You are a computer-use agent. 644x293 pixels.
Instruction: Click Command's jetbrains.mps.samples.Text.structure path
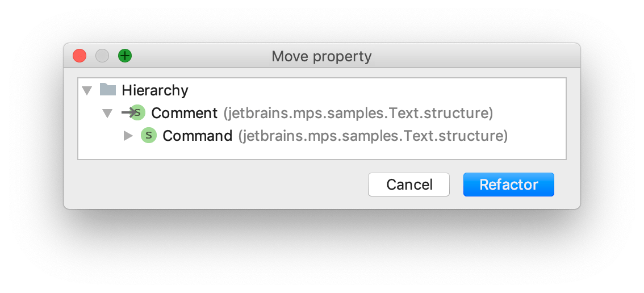pyautogui.click(x=373, y=136)
